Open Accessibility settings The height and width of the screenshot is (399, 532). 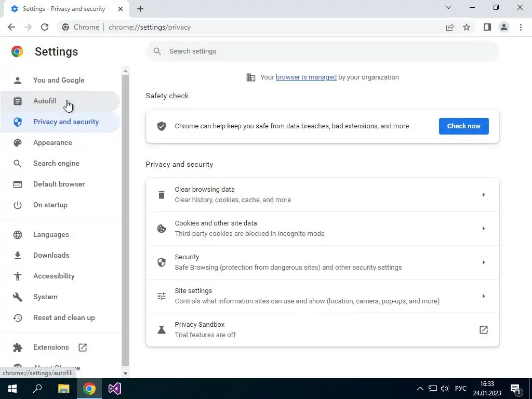(60, 276)
